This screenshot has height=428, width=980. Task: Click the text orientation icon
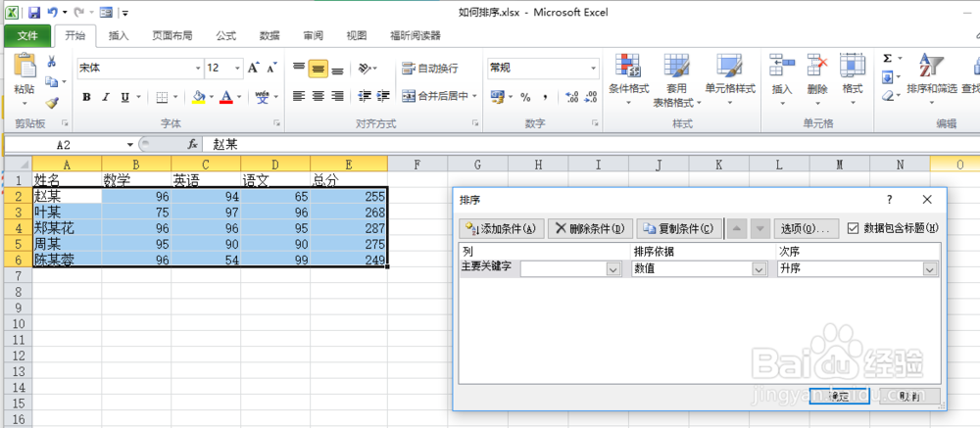[x=365, y=69]
